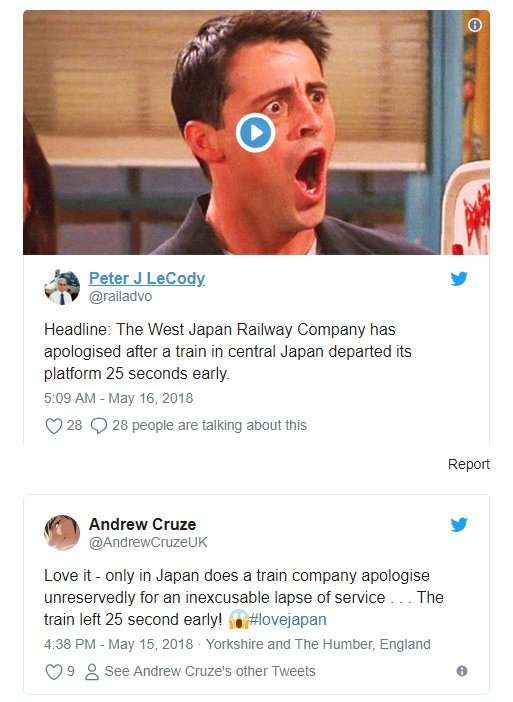The image size is (513, 702).
Task: Like Peter J LeCody's tweet with the heart
Action: click(54, 425)
